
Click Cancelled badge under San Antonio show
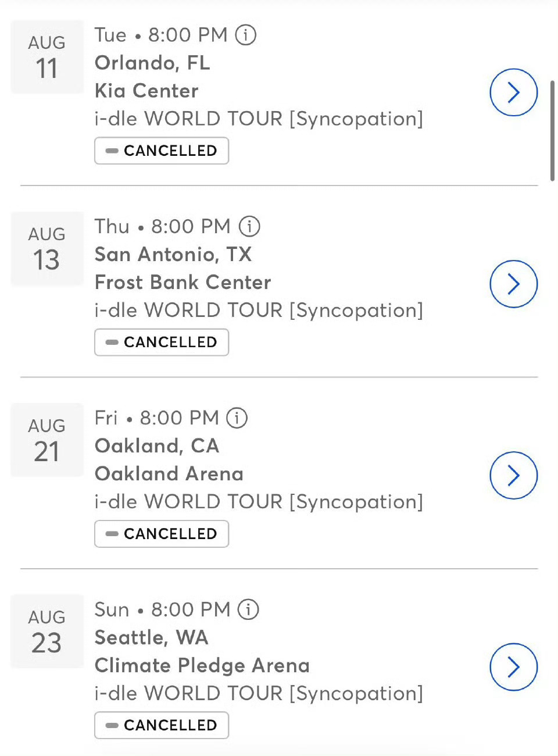click(x=162, y=342)
